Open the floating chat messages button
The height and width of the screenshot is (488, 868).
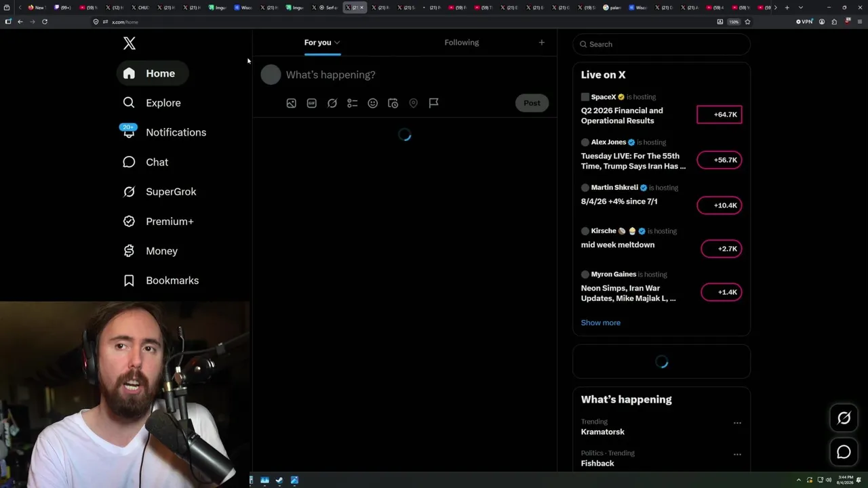click(844, 452)
